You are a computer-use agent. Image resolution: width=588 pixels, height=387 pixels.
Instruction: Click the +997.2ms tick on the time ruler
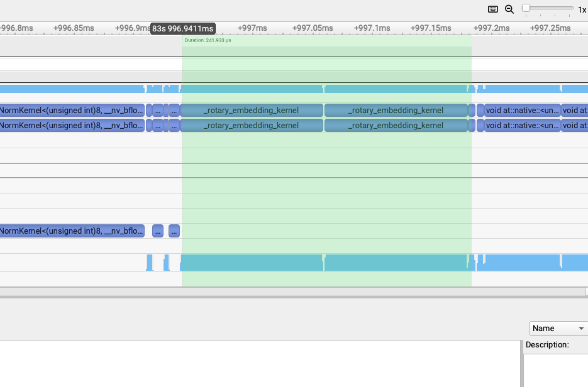click(491, 28)
